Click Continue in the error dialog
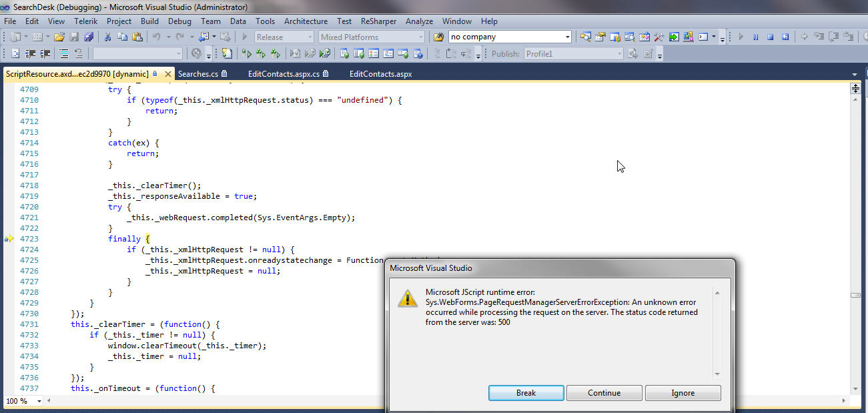This screenshot has width=868, height=413. (604, 393)
